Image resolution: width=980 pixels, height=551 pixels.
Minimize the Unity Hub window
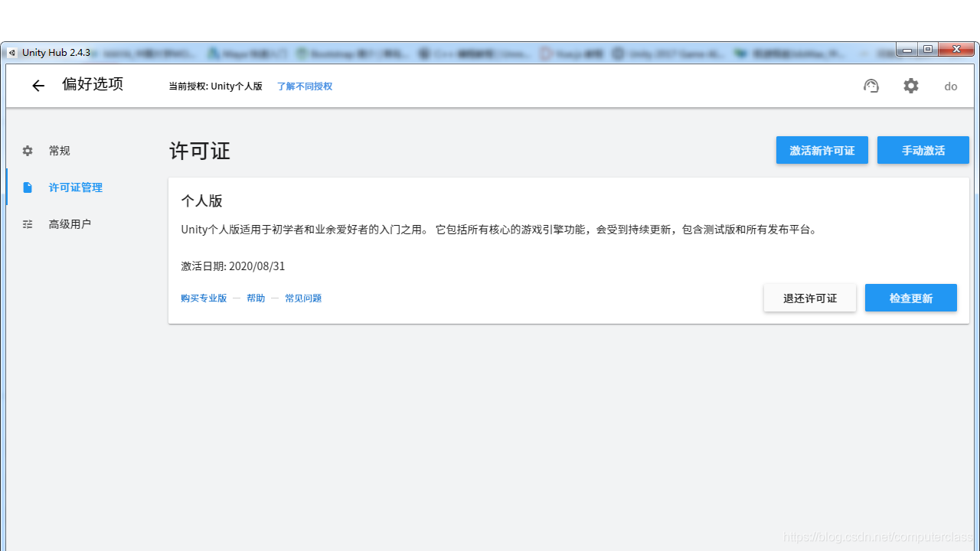pyautogui.click(x=906, y=50)
